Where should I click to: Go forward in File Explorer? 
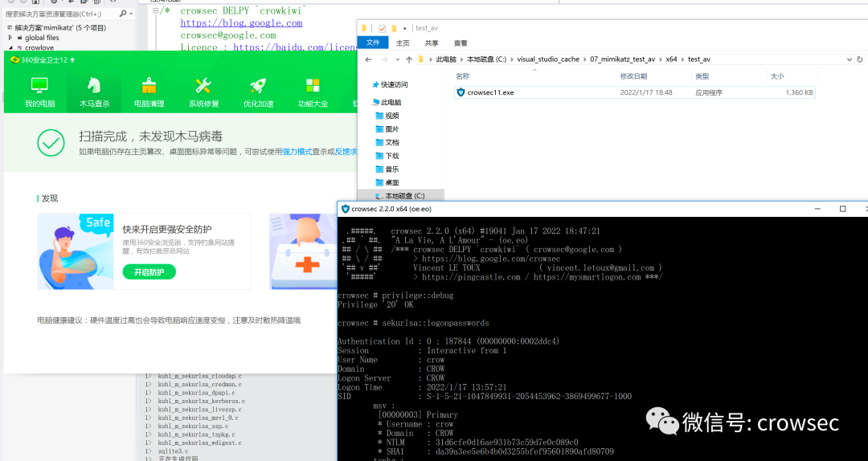click(x=384, y=59)
